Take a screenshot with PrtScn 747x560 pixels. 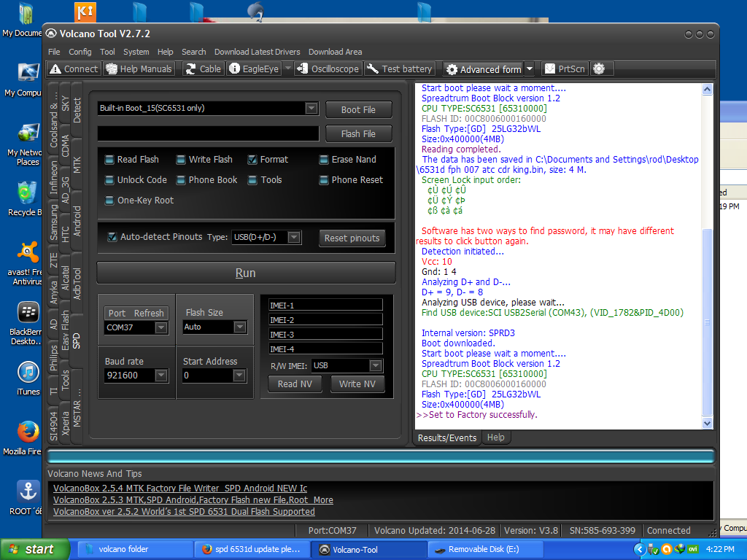(x=565, y=69)
